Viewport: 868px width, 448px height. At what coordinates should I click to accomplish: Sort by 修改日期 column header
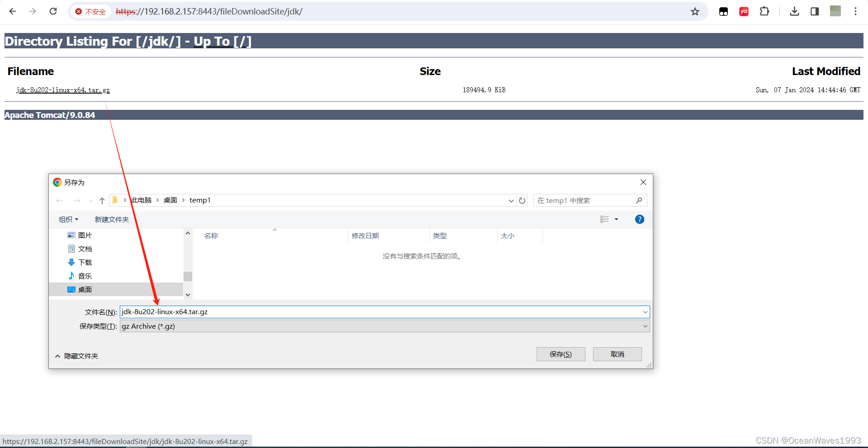coord(365,236)
